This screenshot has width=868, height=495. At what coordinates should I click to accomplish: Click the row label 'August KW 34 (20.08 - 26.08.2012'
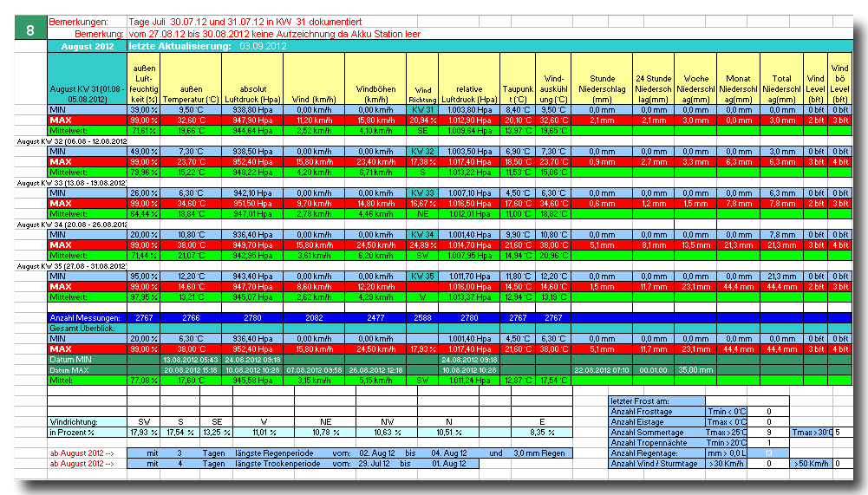[71, 225]
